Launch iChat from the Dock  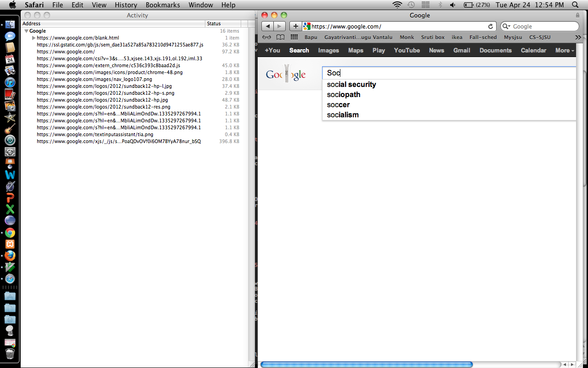click(x=10, y=36)
